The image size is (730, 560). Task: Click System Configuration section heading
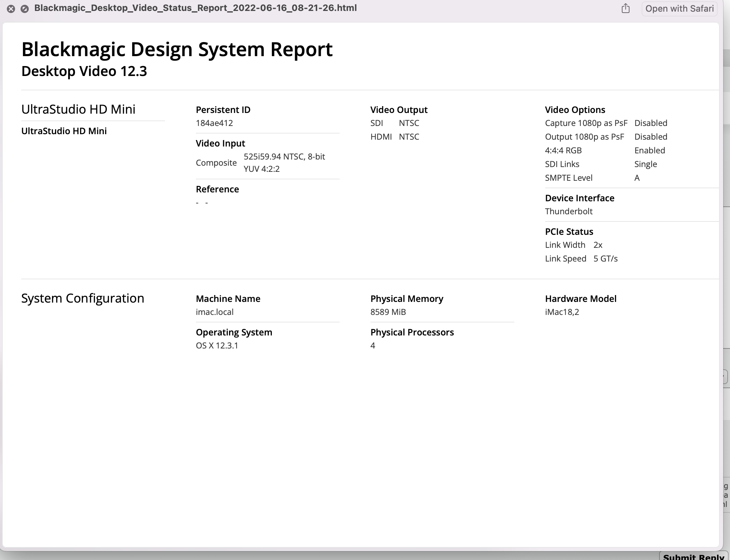(83, 298)
